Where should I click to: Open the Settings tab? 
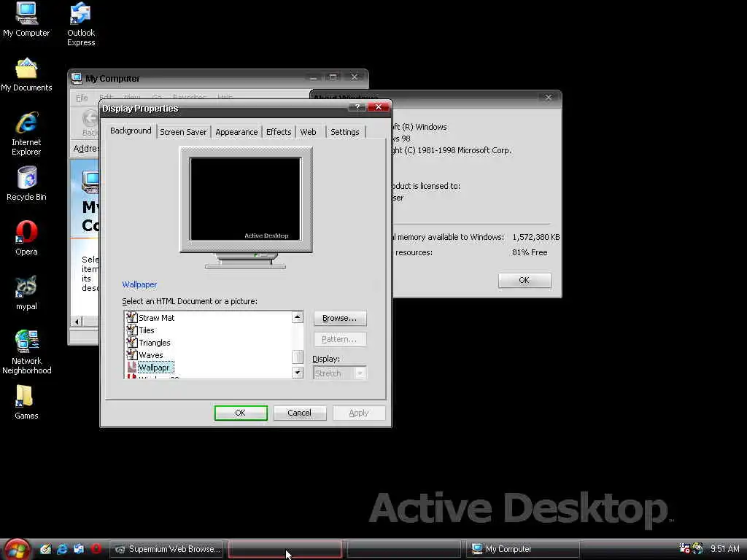coord(345,132)
